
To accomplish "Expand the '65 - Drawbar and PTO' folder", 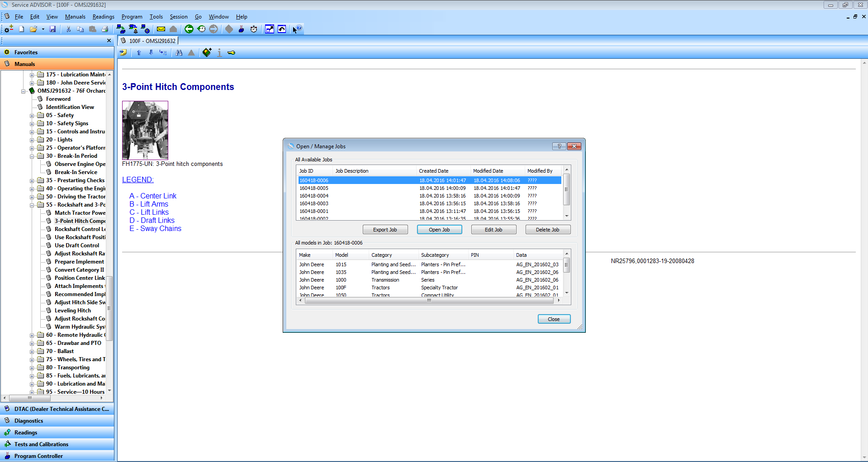I will pos(32,344).
